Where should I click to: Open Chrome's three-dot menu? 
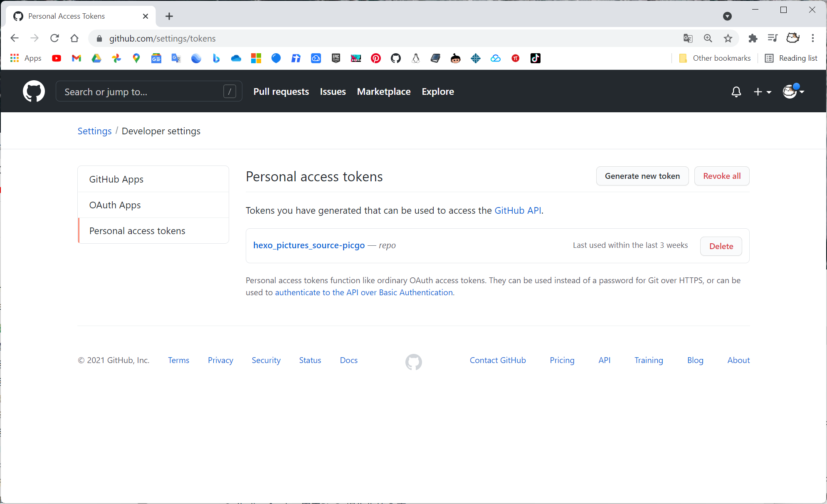[812, 38]
